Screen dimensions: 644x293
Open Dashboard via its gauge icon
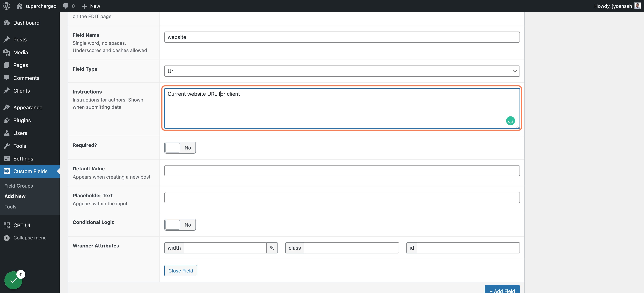7,23
